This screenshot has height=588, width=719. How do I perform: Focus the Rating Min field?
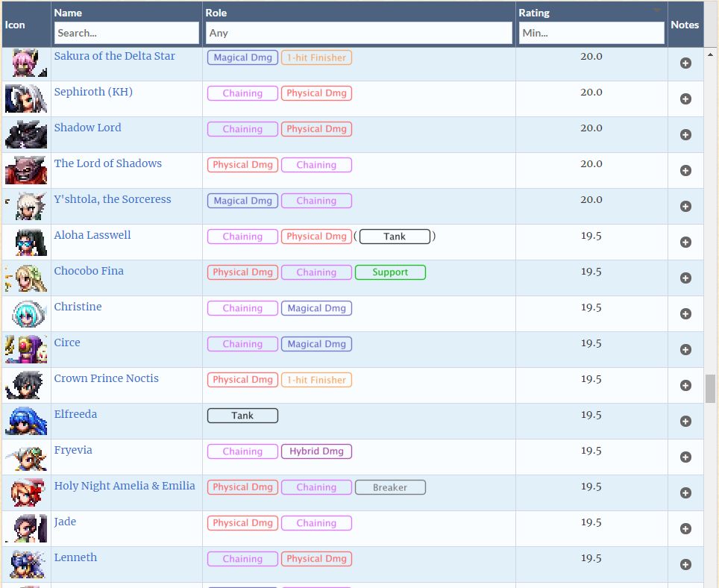591,33
